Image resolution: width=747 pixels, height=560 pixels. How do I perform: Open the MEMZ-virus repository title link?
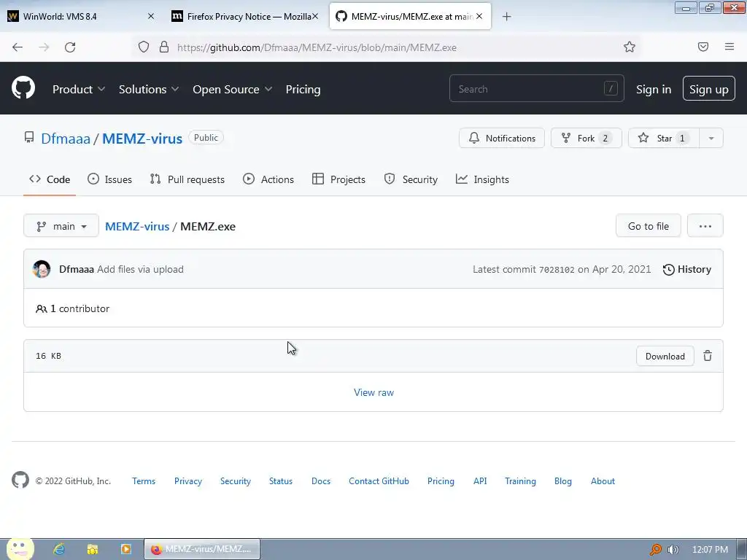click(x=142, y=138)
